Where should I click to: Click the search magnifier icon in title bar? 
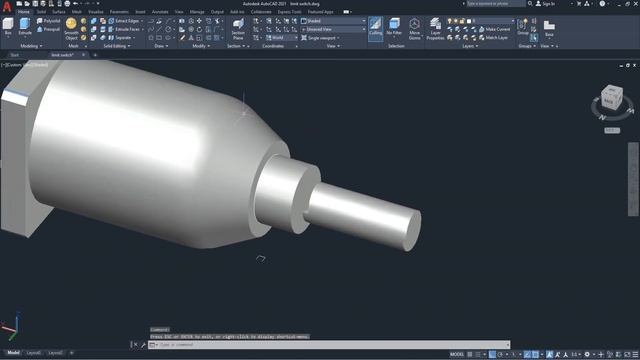tap(530, 4)
